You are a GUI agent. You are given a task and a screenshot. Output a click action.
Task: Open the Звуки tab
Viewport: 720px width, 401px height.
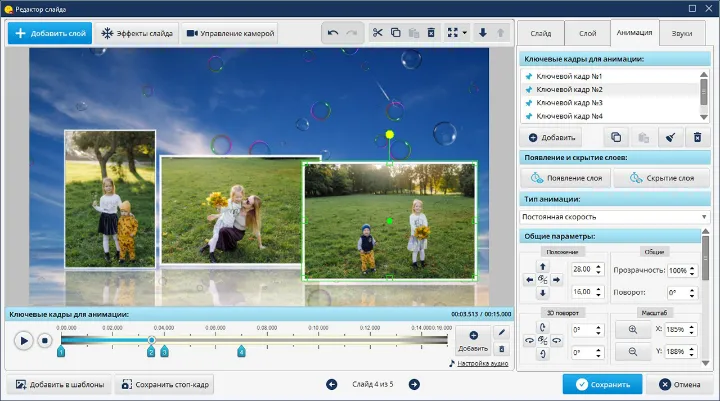(683, 33)
